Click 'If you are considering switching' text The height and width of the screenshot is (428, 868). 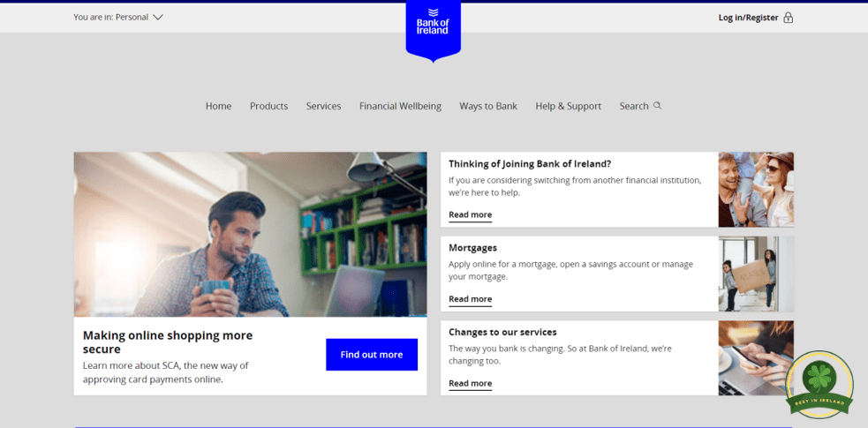pos(575,186)
